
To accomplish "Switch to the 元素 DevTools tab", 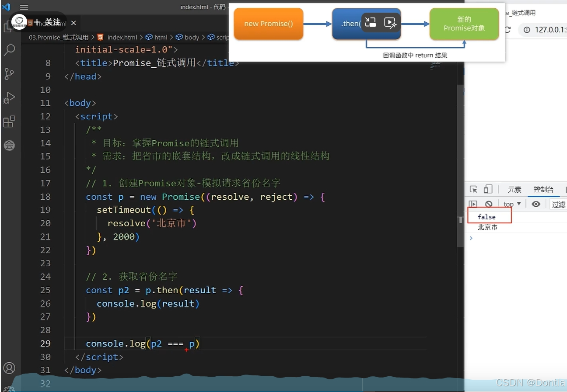I will 514,190.
